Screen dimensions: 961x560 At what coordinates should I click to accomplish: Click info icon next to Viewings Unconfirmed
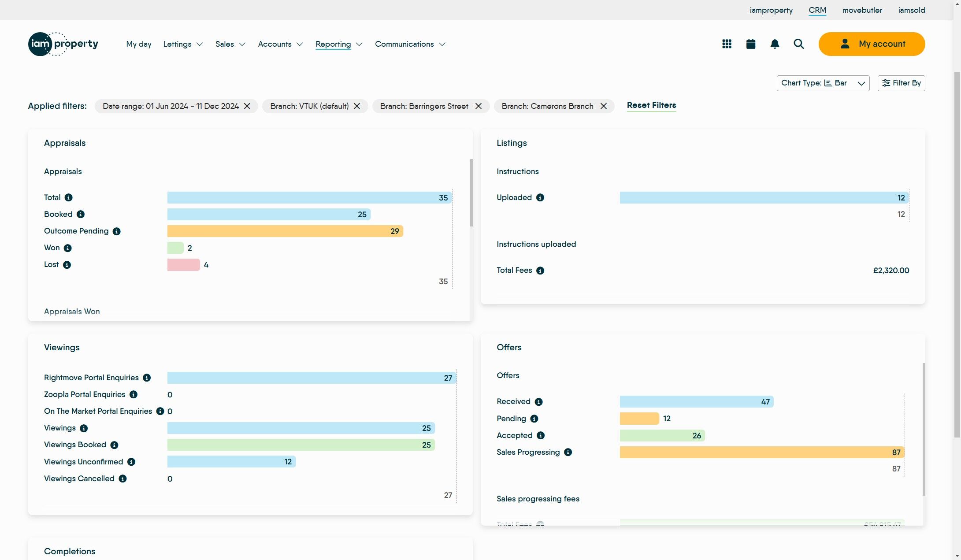[x=131, y=462]
